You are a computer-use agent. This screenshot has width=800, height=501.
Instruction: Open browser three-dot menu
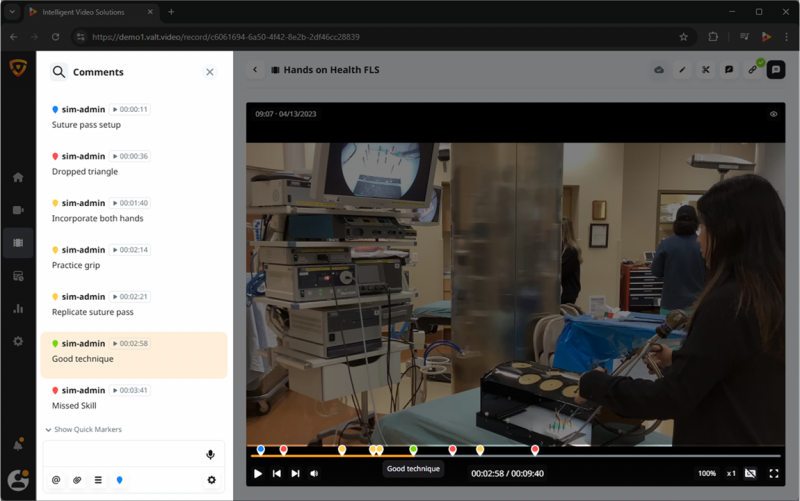(786, 37)
